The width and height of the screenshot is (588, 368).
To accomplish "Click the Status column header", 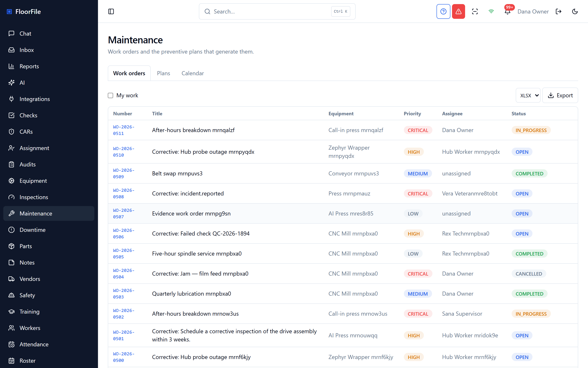I will tap(519, 114).
